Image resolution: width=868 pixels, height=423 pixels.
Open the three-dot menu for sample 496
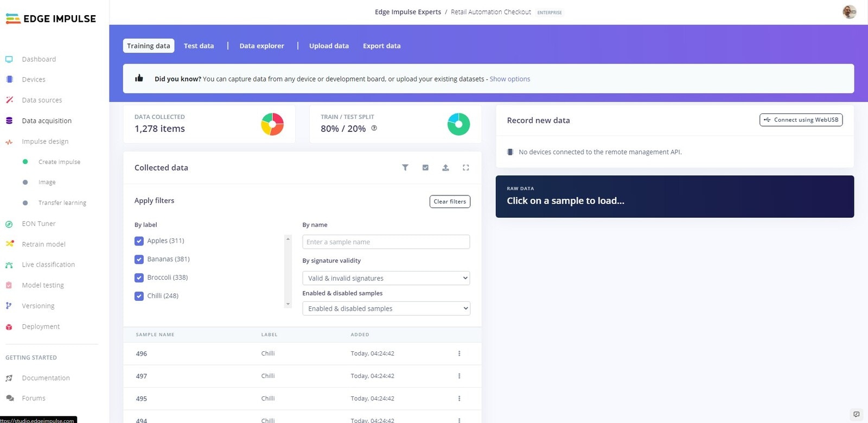[459, 353]
